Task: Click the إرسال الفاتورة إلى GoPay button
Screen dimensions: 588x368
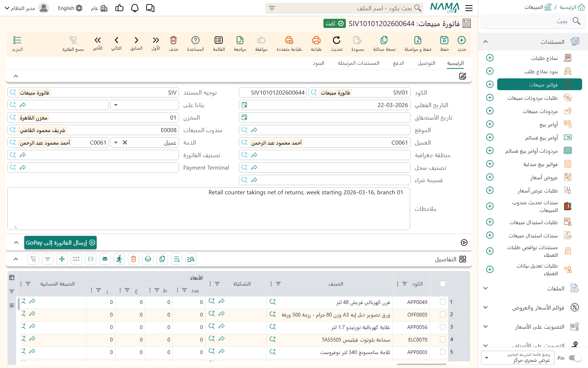Action: coord(61,243)
